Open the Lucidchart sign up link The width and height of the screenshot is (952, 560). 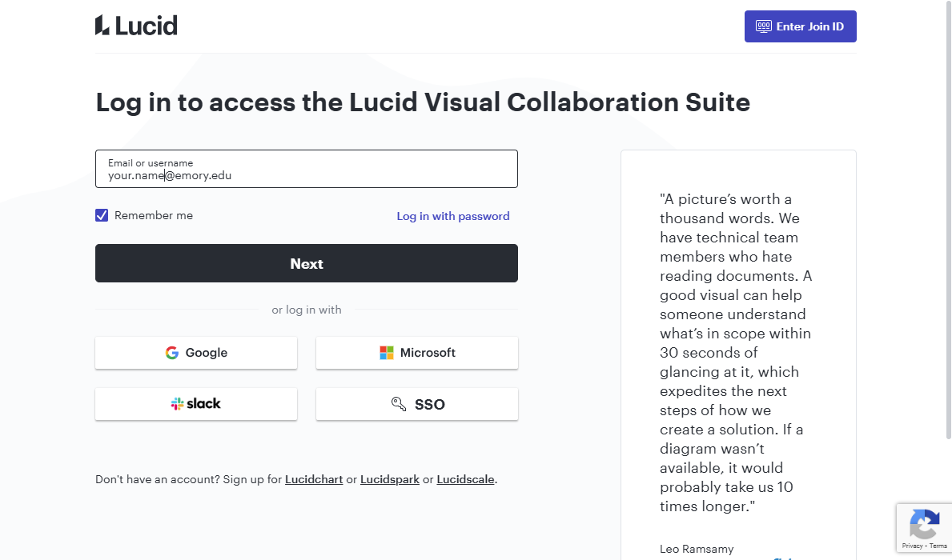pyautogui.click(x=314, y=479)
